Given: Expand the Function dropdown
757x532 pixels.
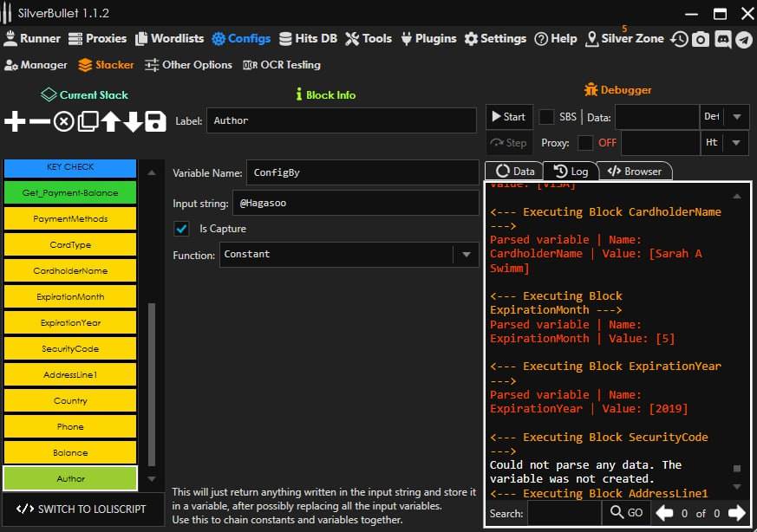Looking at the screenshot, I should pos(467,255).
